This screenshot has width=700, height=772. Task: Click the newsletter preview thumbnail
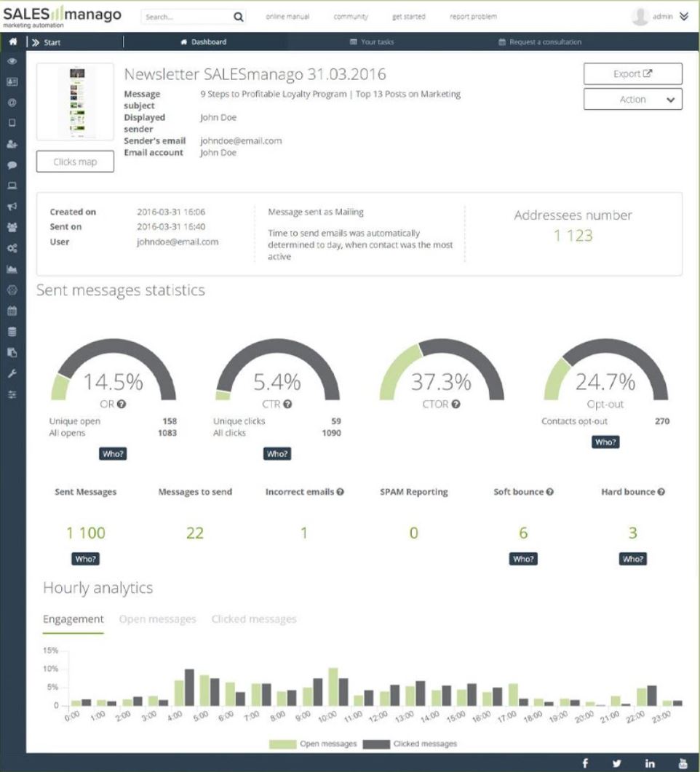click(75, 102)
